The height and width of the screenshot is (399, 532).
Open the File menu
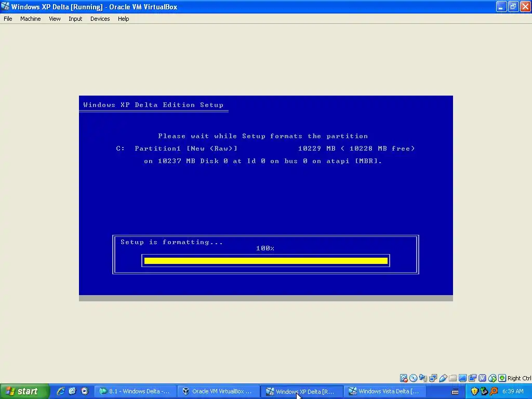pos(8,19)
